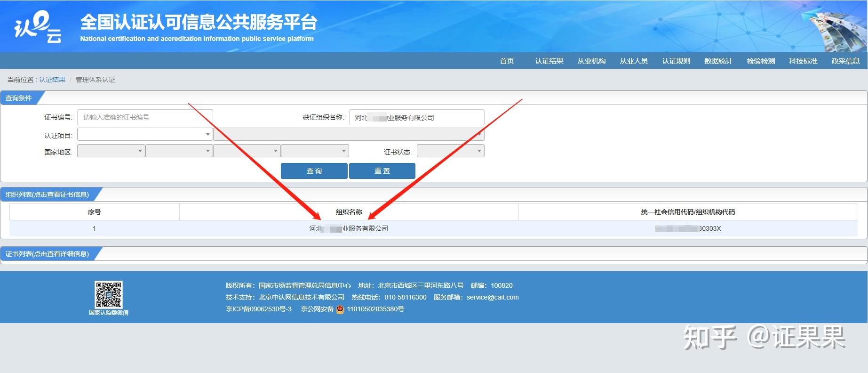
Task: Click the 认证结果 breadcrumb link
Action: click(52, 80)
